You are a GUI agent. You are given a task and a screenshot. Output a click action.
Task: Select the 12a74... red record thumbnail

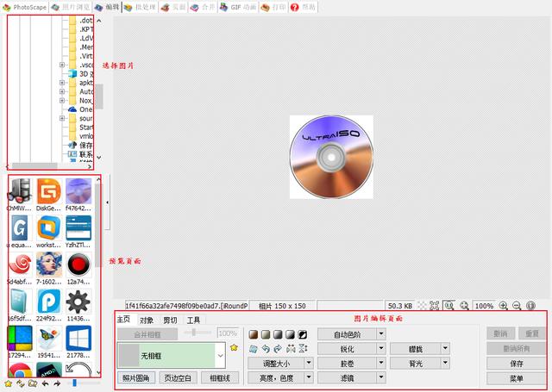pos(78,268)
